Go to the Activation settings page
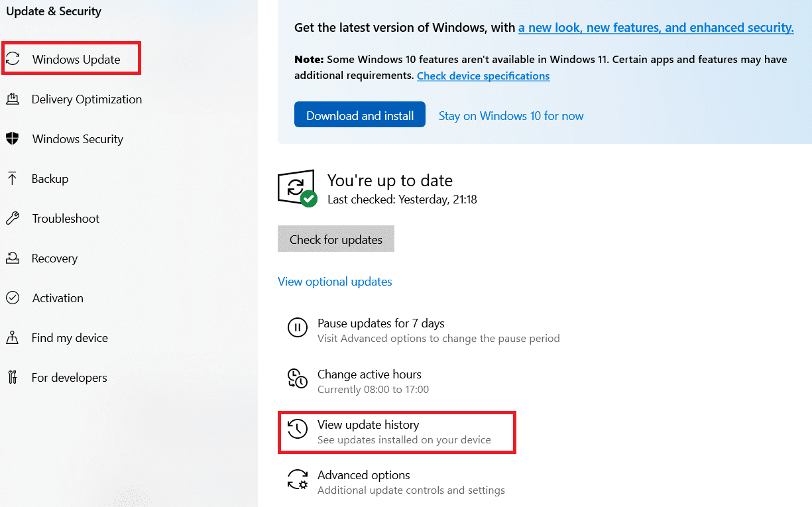Viewport: 812px width, 507px height. point(58,298)
